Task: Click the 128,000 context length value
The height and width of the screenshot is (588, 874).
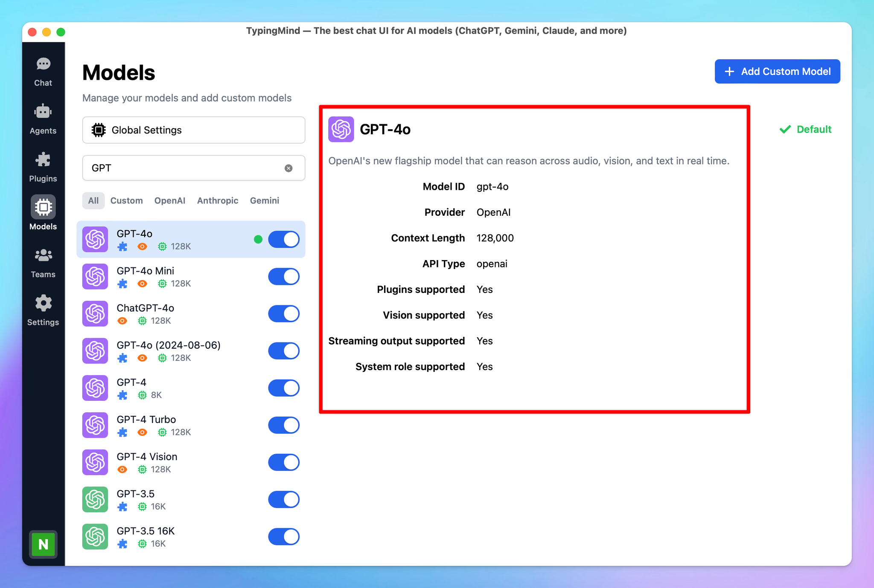Action: (x=495, y=238)
